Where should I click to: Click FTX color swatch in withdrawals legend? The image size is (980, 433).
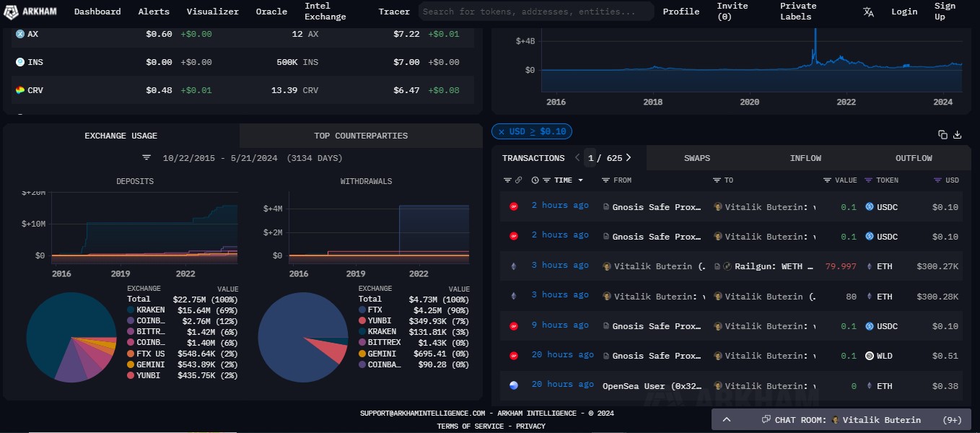pyautogui.click(x=362, y=310)
